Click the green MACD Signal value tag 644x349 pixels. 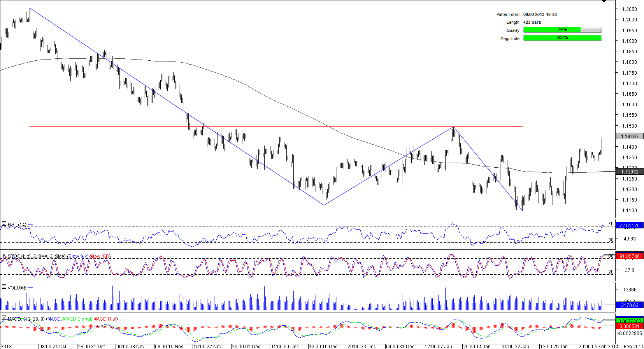630,321
